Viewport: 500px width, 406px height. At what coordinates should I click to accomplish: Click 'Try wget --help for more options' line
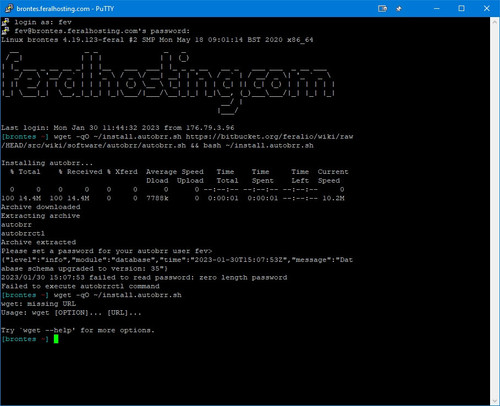pyautogui.click(x=78, y=330)
